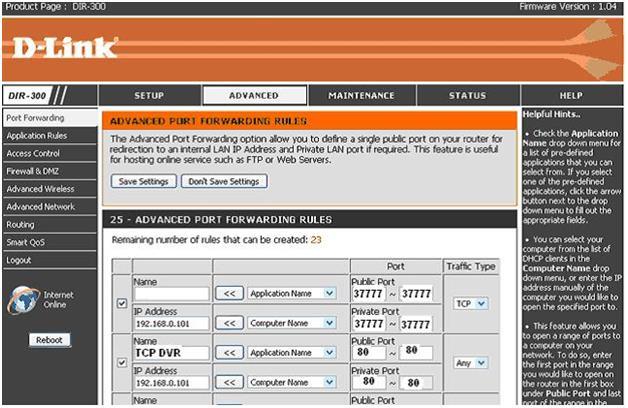The height and width of the screenshot is (408, 628).
Task: Click the Don't Save Settings button
Action: (224, 181)
